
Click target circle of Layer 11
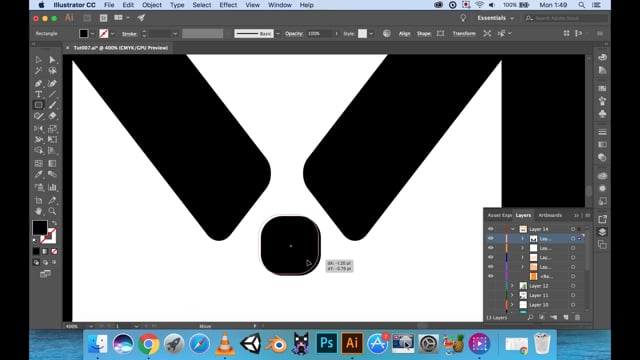[x=573, y=295]
